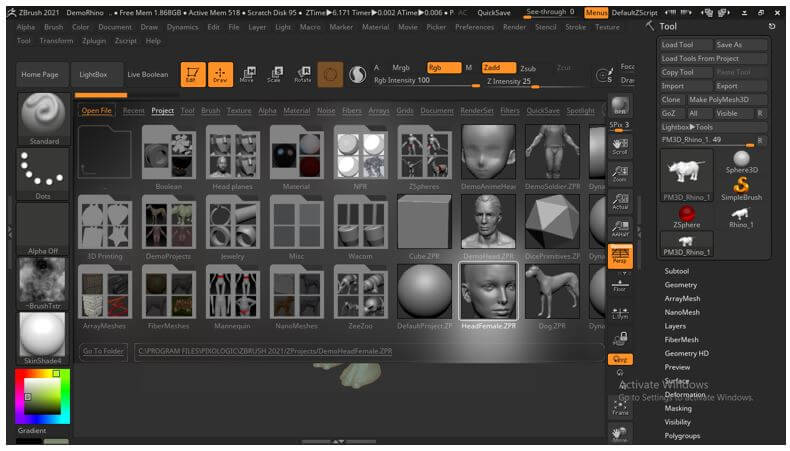The height and width of the screenshot is (451, 790).
Task: Click the Load Tool button
Action: click(x=686, y=45)
